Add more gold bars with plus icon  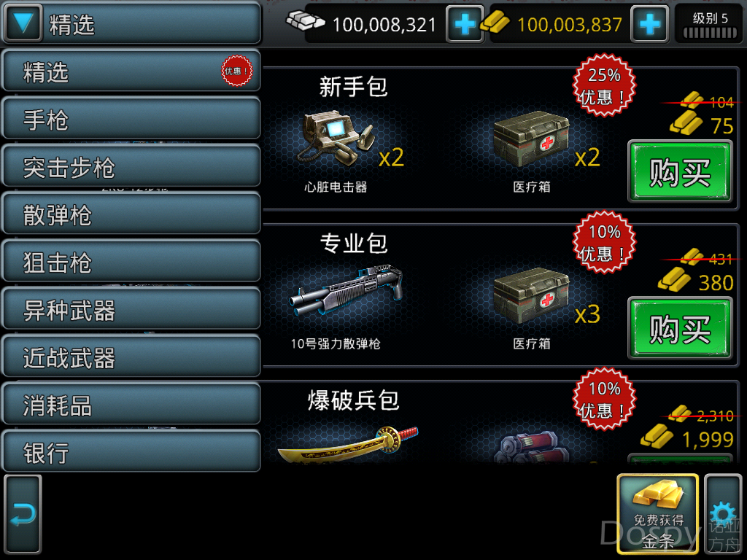coord(649,24)
